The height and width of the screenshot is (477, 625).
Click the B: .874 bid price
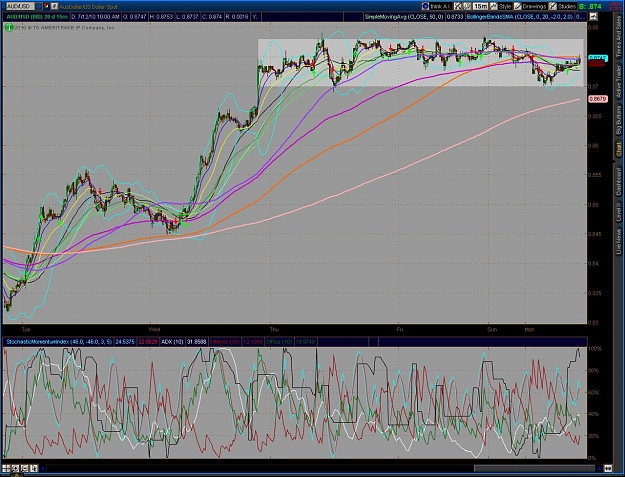(x=590, y=6)
